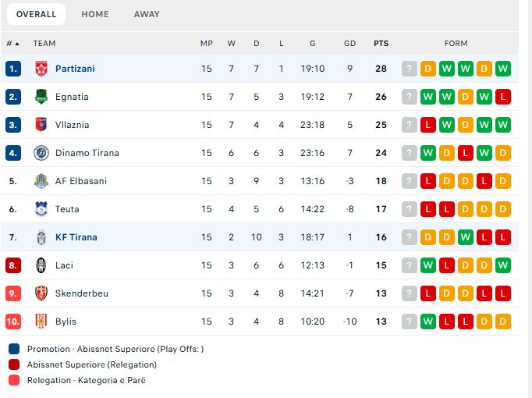Select the OVERALL standings tab
The height and width of the screenshot is (398, 532).
(x=36, y=14)
